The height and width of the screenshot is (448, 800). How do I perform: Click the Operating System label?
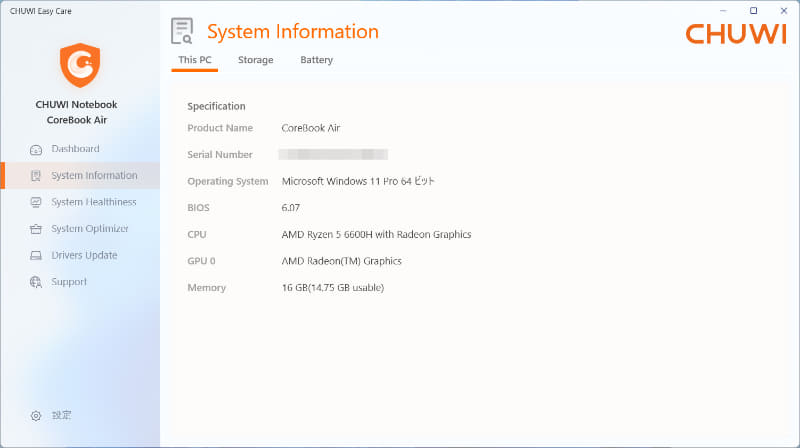(x=228, y=181)
